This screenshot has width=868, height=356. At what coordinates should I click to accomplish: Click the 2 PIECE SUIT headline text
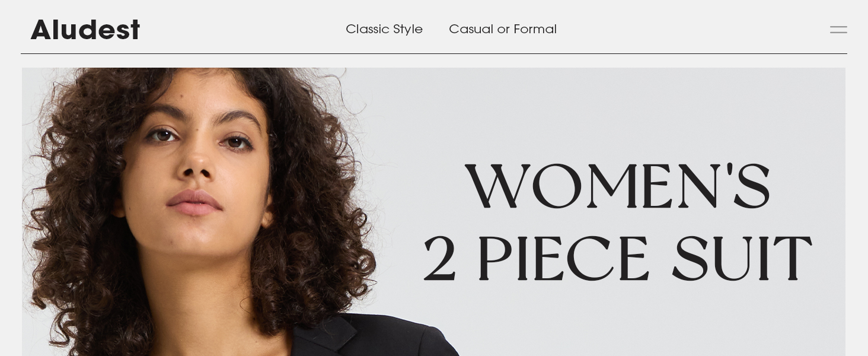pyautogui.click(x=617, y=259)
